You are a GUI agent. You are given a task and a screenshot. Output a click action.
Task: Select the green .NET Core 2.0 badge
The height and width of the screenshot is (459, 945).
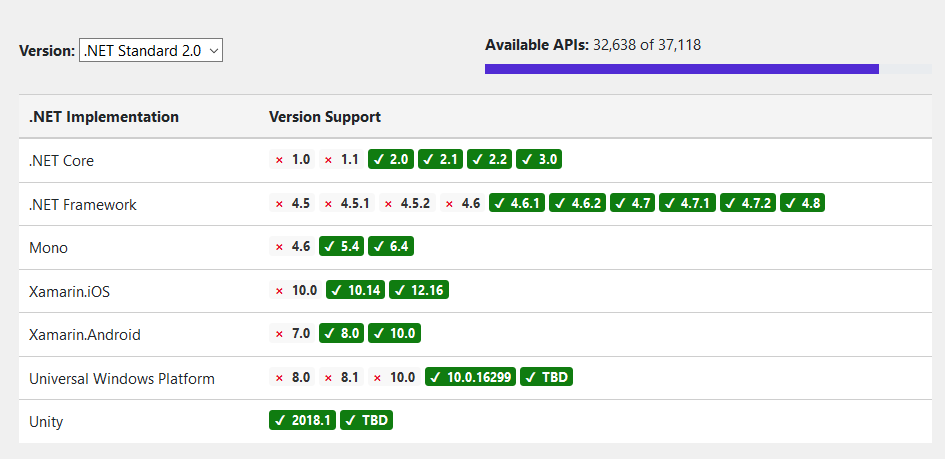(391, 160)
